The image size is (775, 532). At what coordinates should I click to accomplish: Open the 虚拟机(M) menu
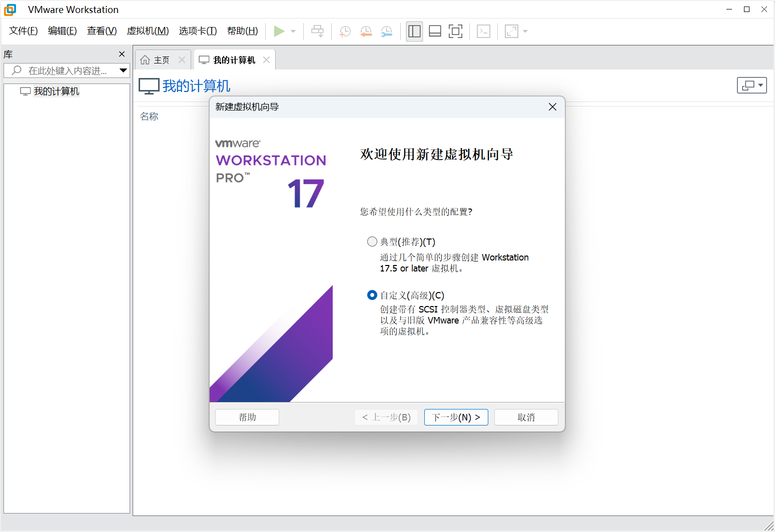click(148, 31)
